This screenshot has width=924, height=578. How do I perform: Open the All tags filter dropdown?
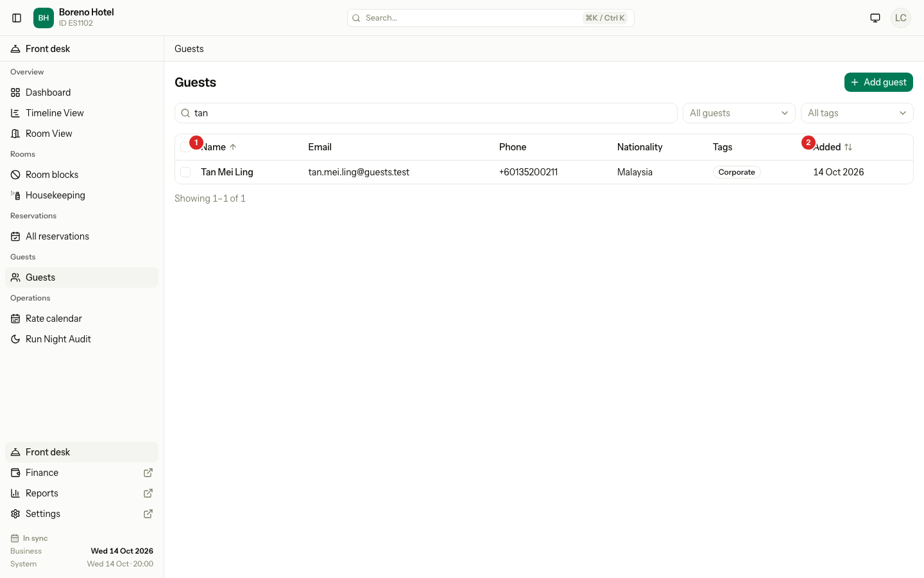pyautogui.click(x=857, y=113)
